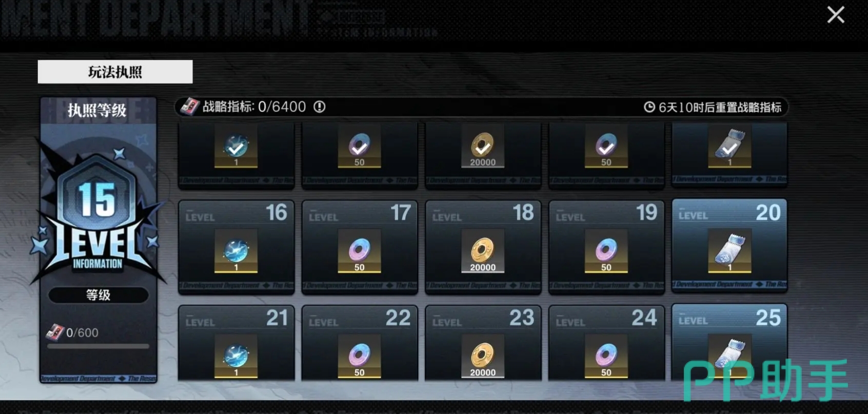The height and width of the screenshot is (414, 868).
Task: Click the 执照等级 panel header
Action: point(97,110)
